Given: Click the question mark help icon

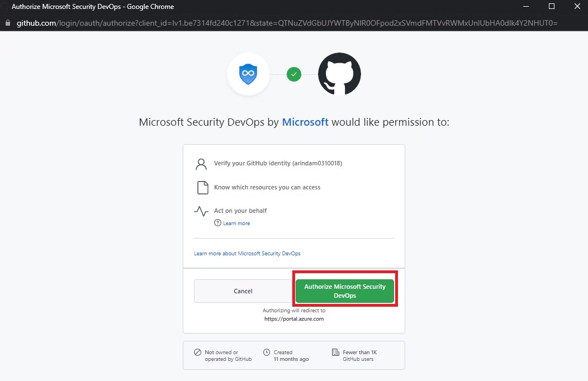Looking at the screenshot, I should click(x=217, y=223).
